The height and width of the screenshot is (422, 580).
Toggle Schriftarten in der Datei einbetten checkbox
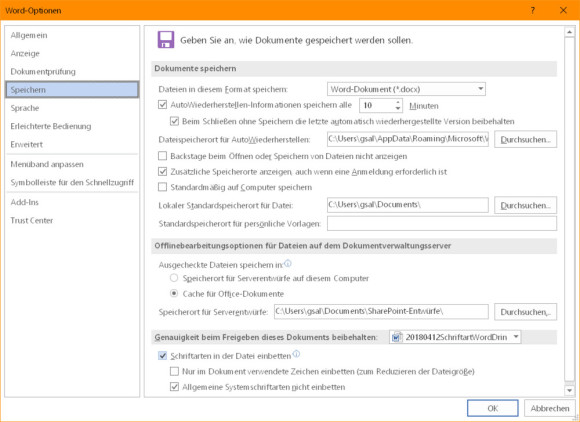click(162, 356)
